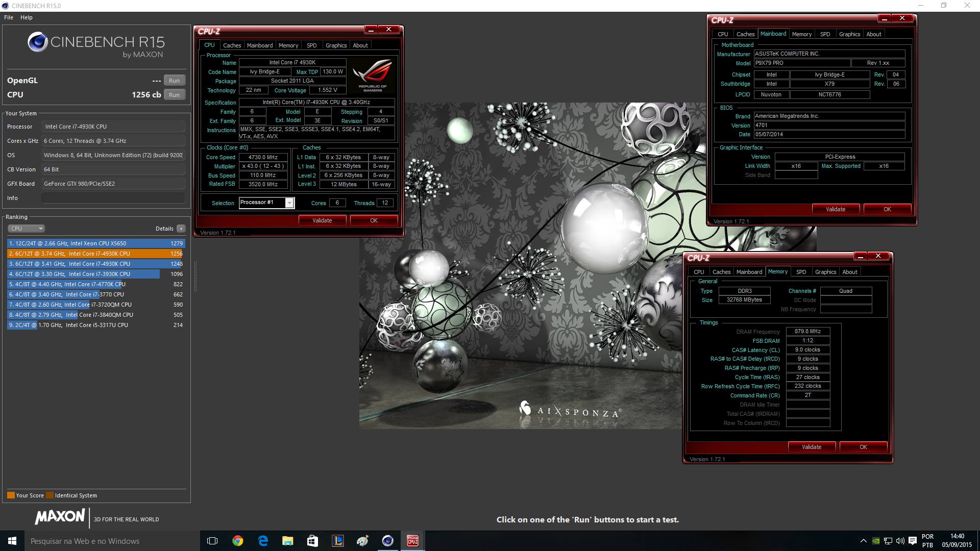Image resolution: width=980 pixels, height=551 pixels.
Task: Select i7-4930K 3.41 GHz ranking row
Action: 96,264
